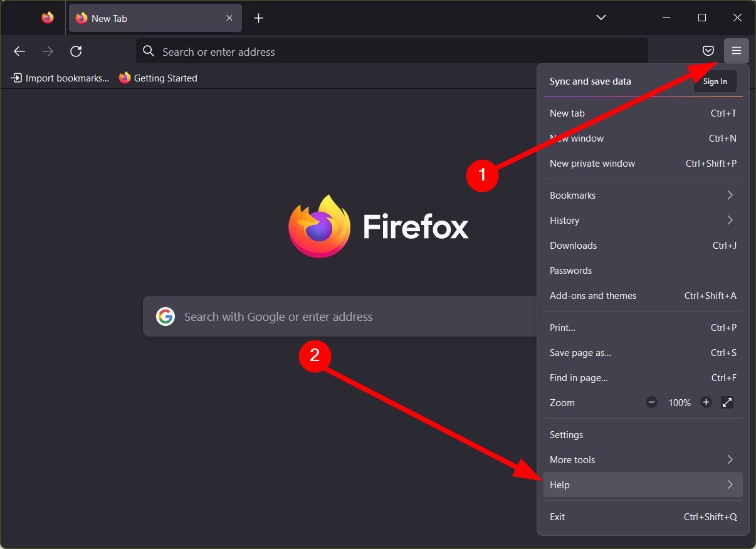Close the New Tab tab
Viewport: 756px width, 549px height.
tap(229, 18)
